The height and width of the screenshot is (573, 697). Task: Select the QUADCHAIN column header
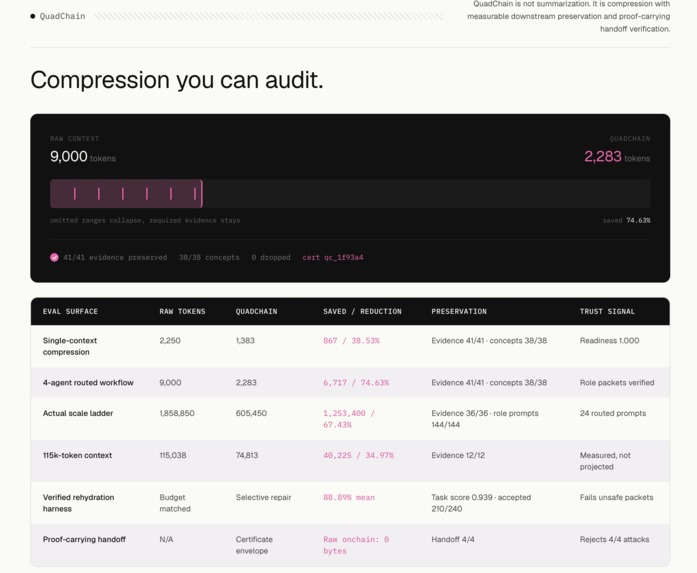click(256, 312)
